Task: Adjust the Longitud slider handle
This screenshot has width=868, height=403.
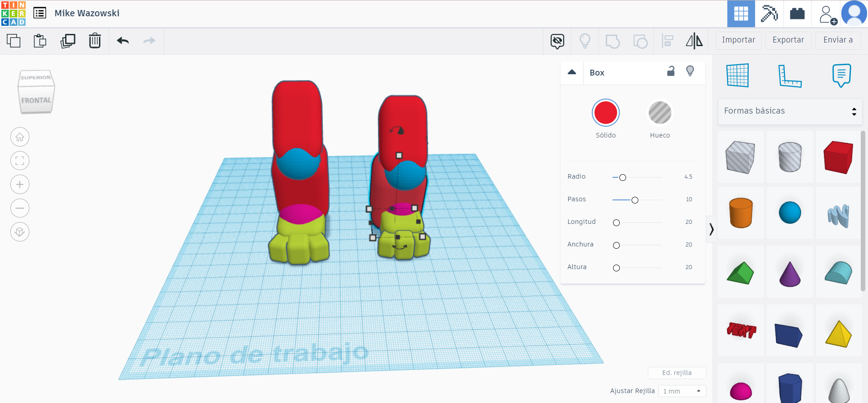Action: click(x=616, y=223)
